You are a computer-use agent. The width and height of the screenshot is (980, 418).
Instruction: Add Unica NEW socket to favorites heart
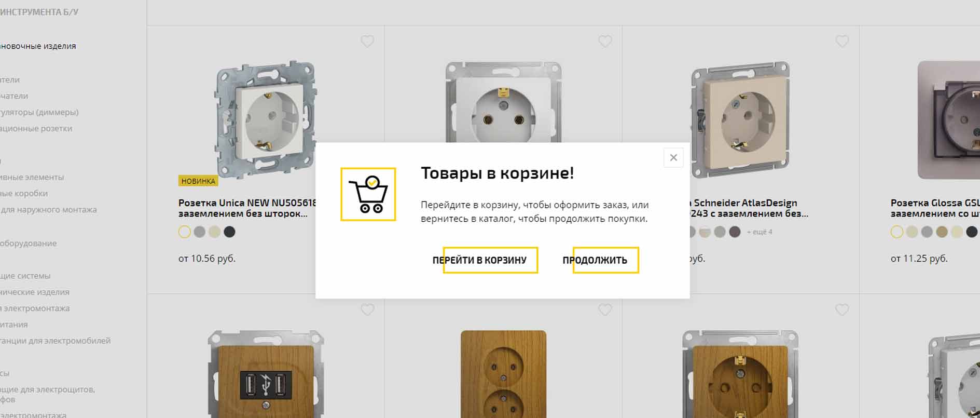(367, 41)
